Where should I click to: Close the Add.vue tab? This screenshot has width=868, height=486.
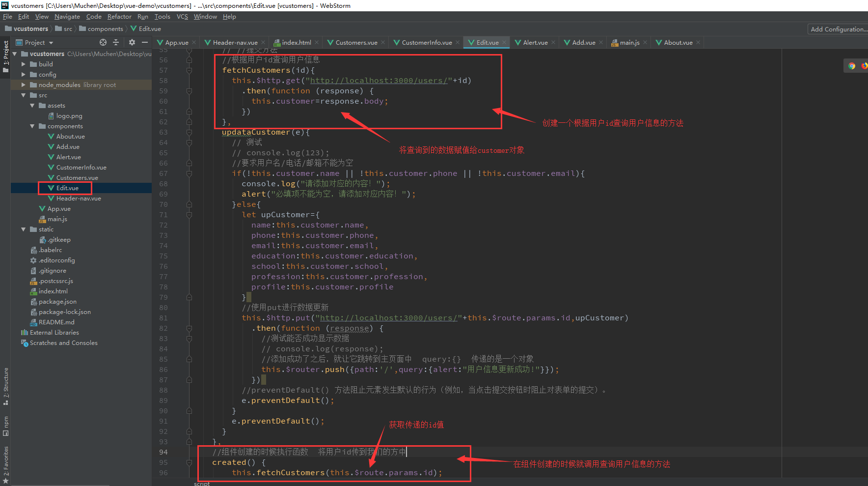point(601,43)
